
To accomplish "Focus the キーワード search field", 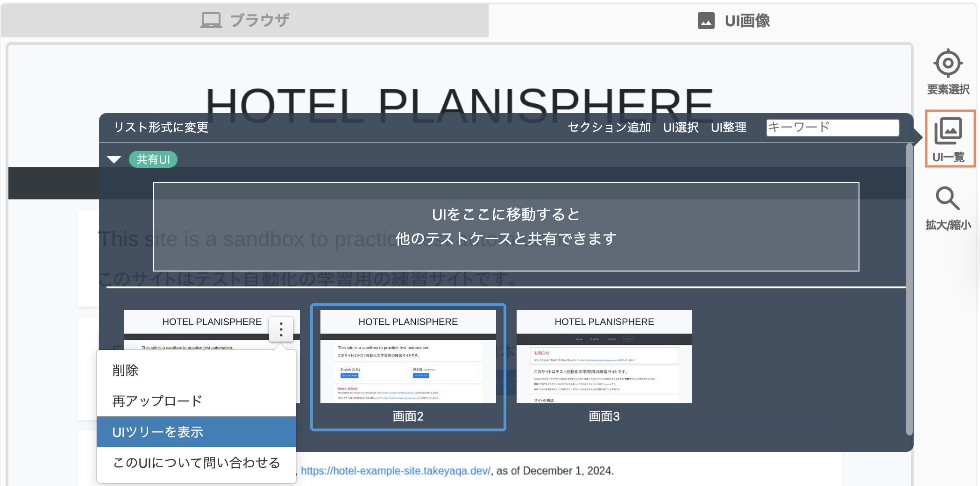I will [832, 127].
